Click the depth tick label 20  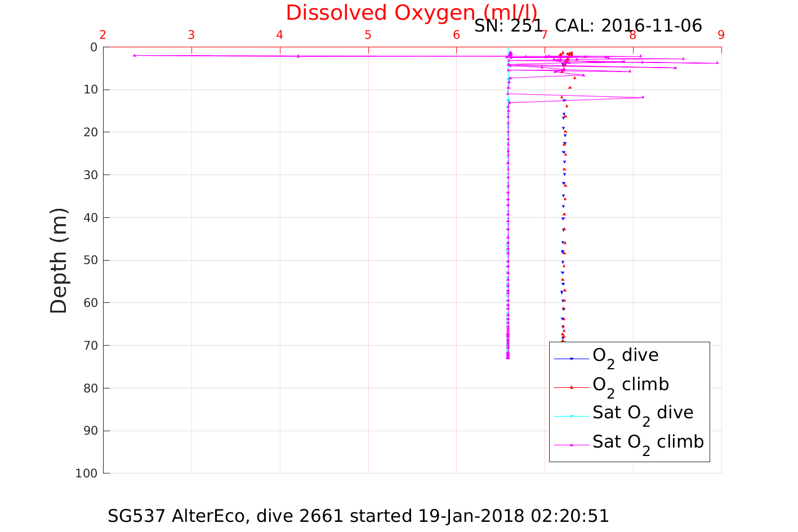(90, 132)
